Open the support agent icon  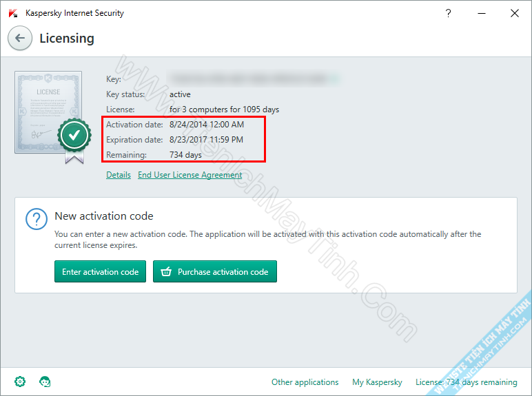45,382
